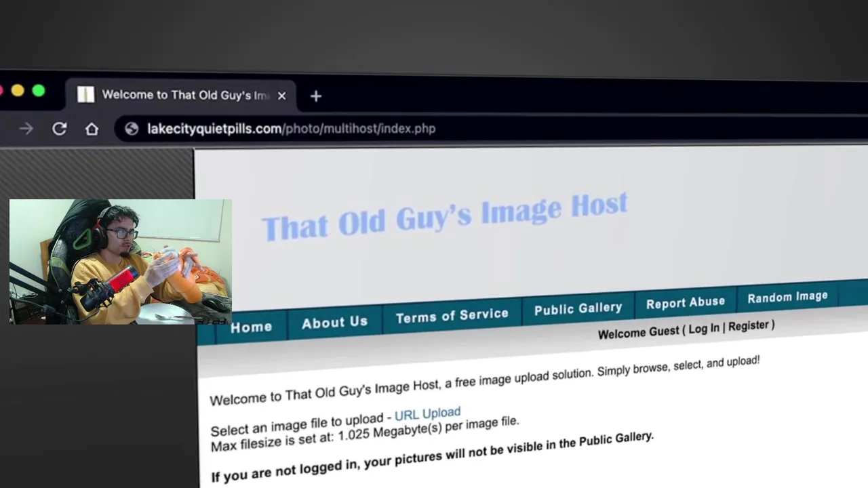Viewport: 868px width, 488px height.
Task: Open the Home menu item
Action: coord(251,327)
